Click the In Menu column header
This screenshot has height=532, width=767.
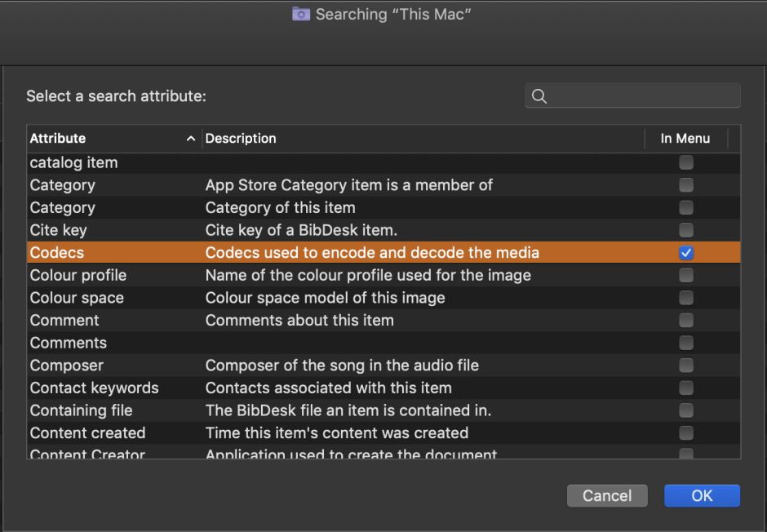coord(686,138)
